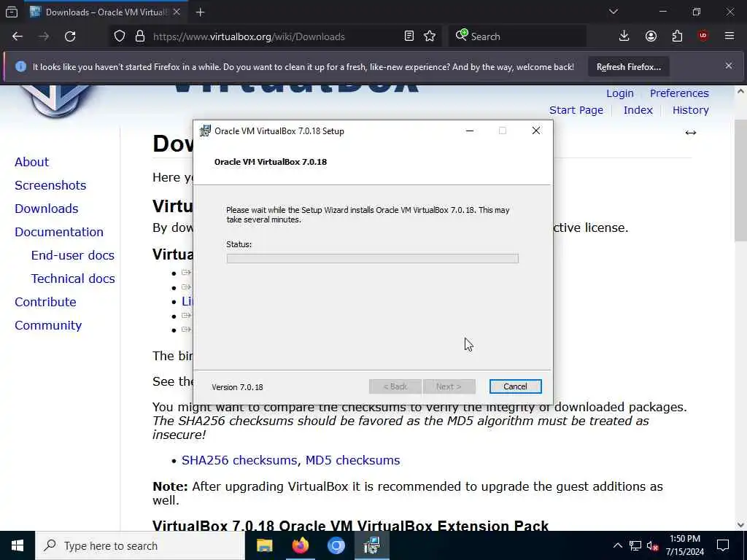Open the Community sidebar link
747x560 pixels.
(x=48, y=325)
